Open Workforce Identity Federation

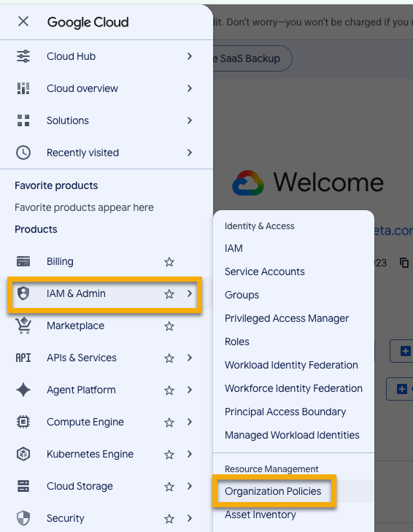(293, 388)
